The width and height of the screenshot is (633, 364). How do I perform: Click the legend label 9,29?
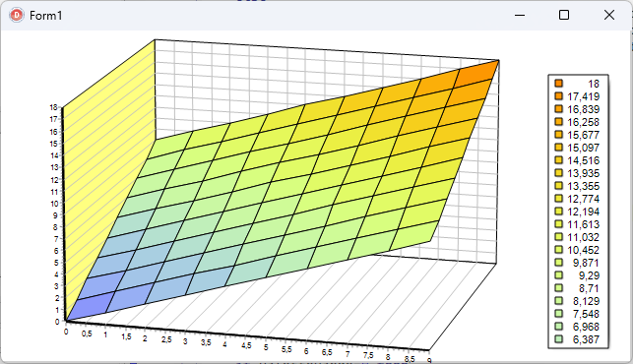(x=589, y=275)
